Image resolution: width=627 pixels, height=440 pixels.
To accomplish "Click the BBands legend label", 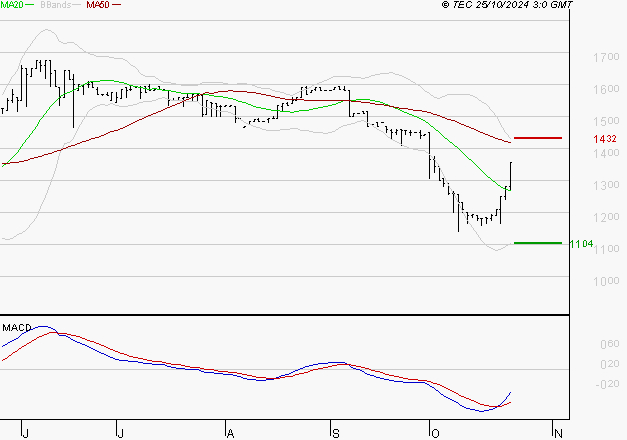I will (x=56, y=5).
